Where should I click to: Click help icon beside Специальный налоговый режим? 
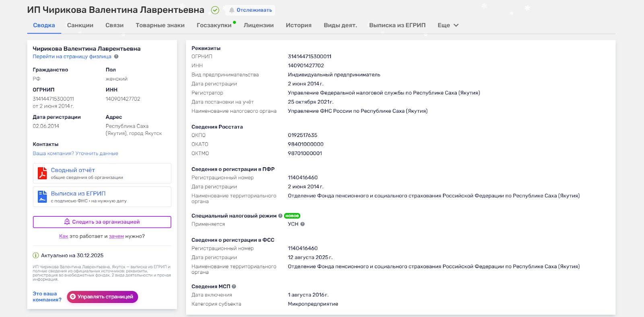point(280,216)
